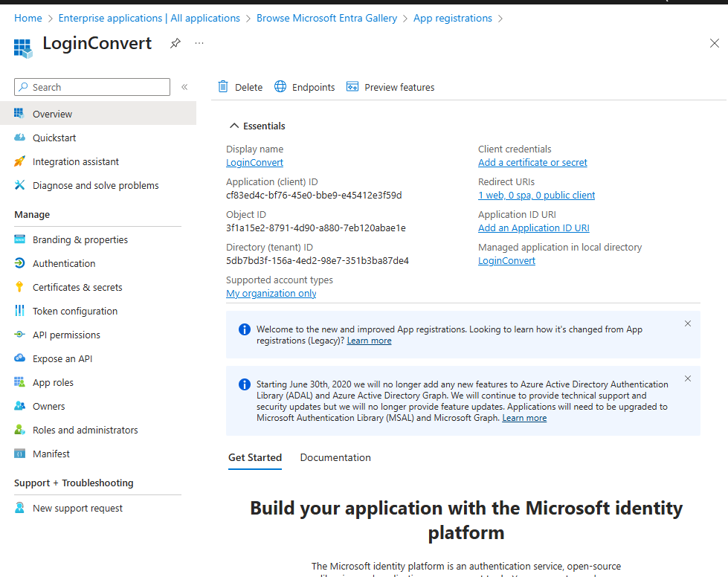This screenshot has width=728, height=577.
Task: Click the Application (client) ID value
Action: 314,195
